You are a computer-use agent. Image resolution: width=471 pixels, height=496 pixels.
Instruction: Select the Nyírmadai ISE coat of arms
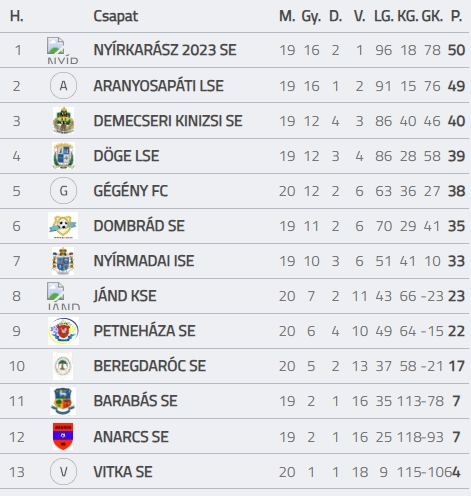coord(63,261)
